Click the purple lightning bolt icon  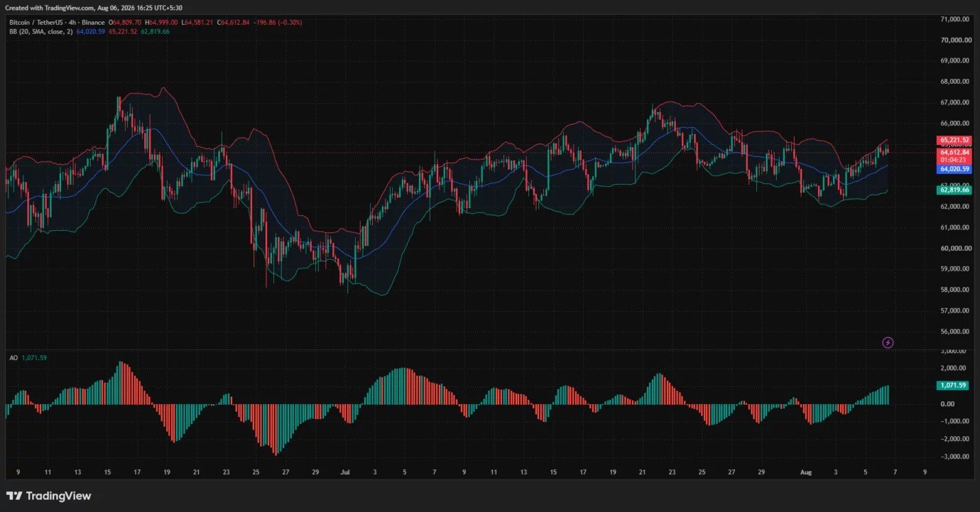pyautogui.click(x=888, y=342)
